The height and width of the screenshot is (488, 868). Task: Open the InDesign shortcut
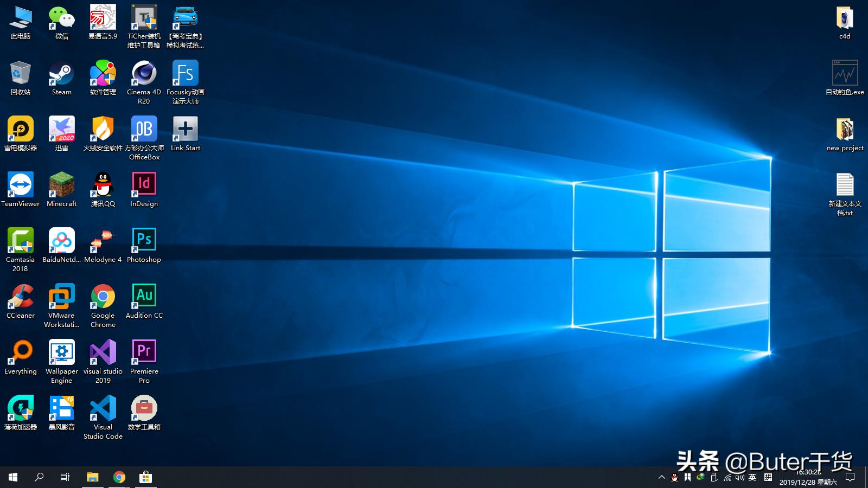pyautogui.click(x=143, y=186)
